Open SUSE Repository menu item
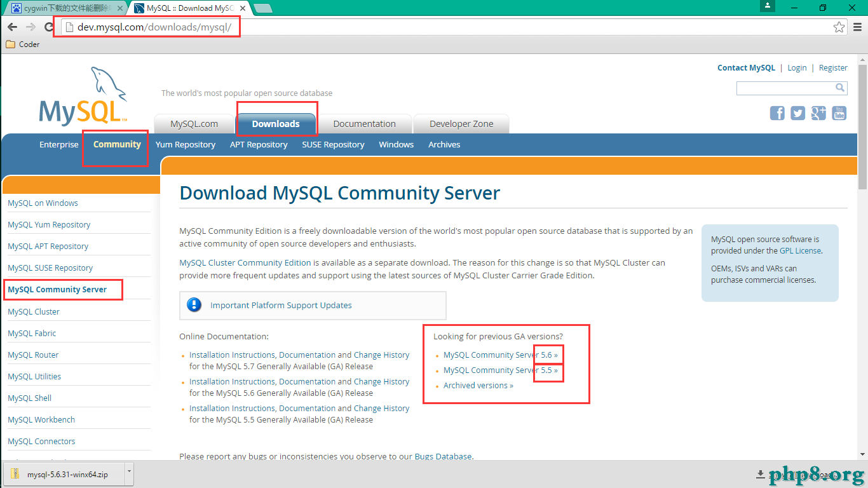This screenshot has width=868, height=488. click(x=333, y=145)
